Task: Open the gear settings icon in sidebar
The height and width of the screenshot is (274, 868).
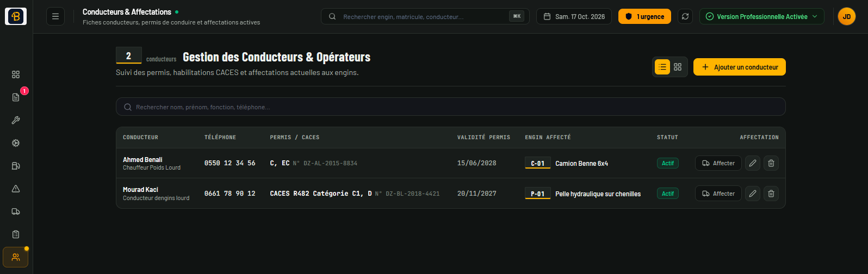Action: point(16,143)
